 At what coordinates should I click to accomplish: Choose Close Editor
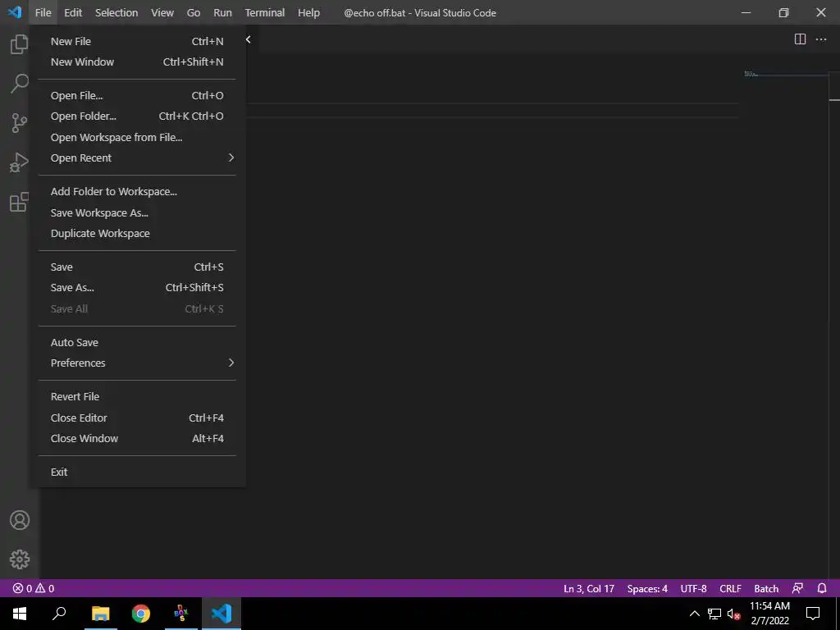click(x=137, y=418)
